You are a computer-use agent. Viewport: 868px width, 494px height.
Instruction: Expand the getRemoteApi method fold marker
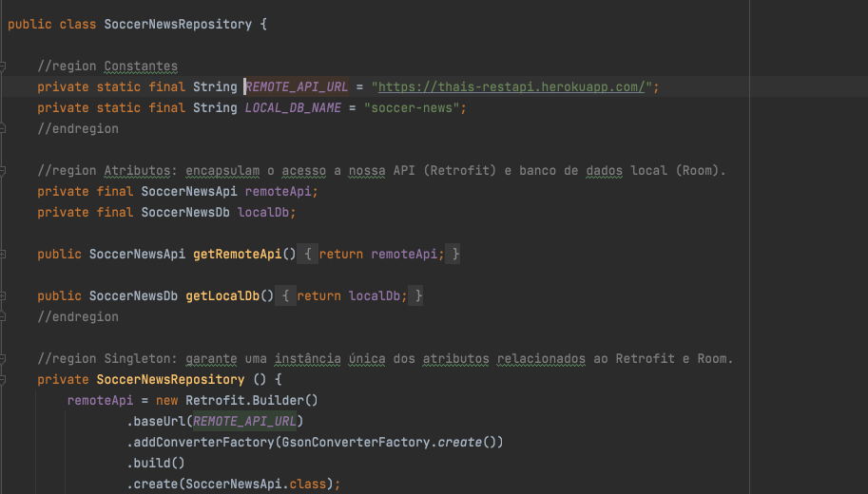point(2,255)
